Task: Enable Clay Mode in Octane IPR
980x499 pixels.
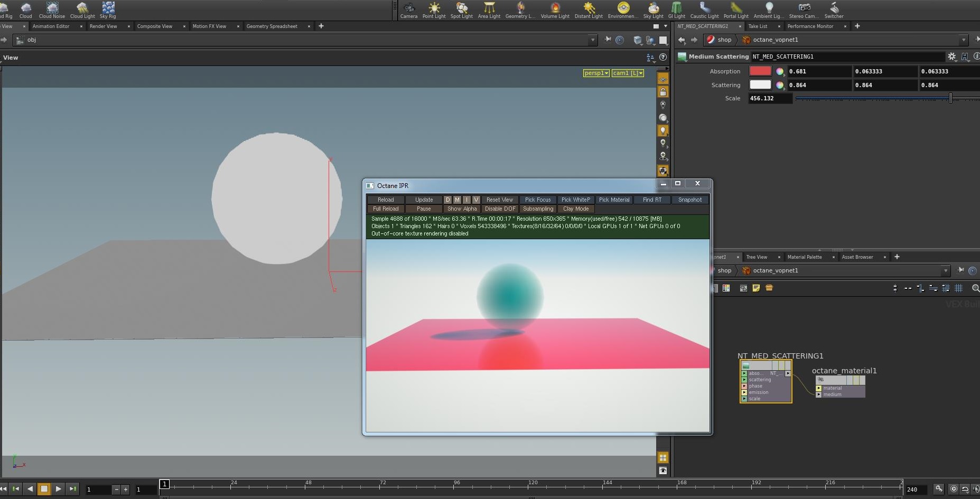Action: pyautogui.click(x=575, y=209)
